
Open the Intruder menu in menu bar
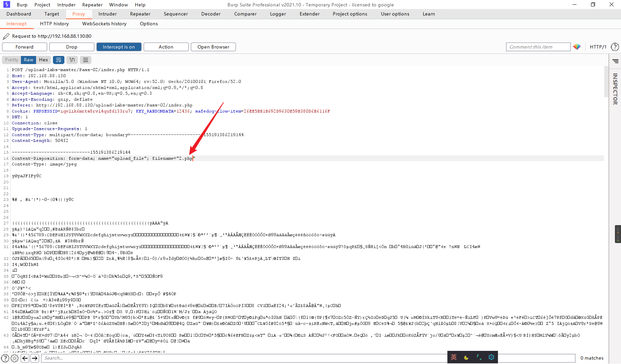[66, 5]
